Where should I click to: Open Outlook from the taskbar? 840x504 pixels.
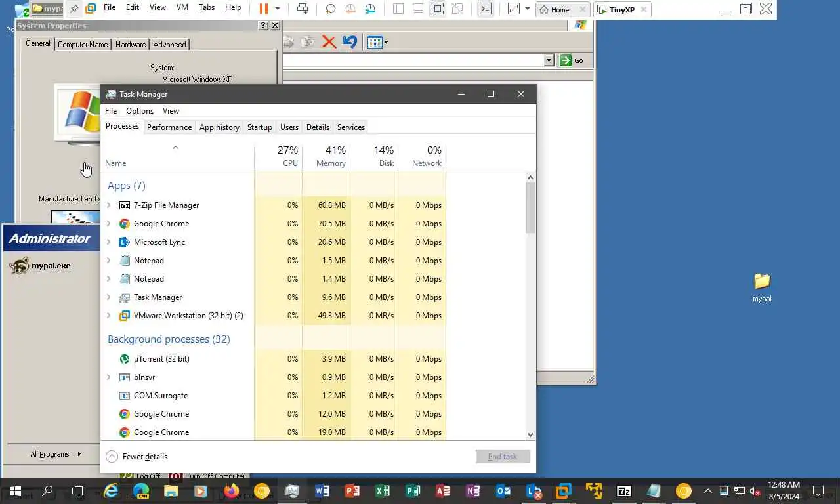503,491
